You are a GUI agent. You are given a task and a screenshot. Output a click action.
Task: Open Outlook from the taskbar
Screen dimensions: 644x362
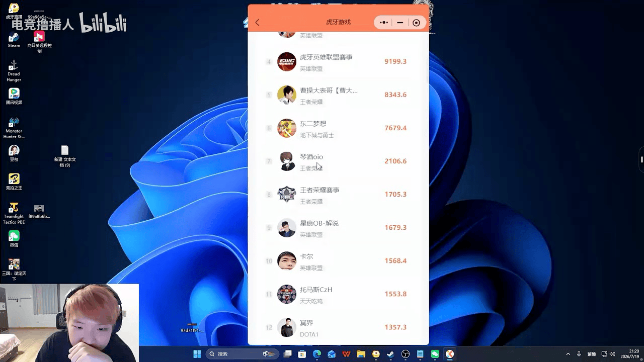coord(332,354)
